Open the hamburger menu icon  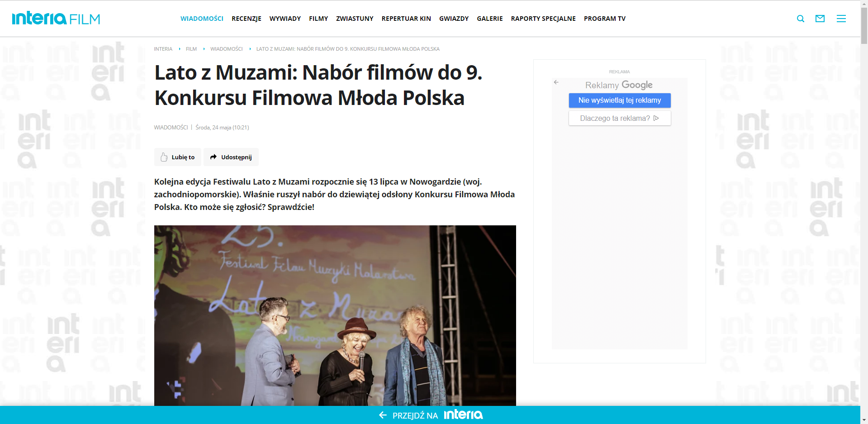click(x=841, y=19)
